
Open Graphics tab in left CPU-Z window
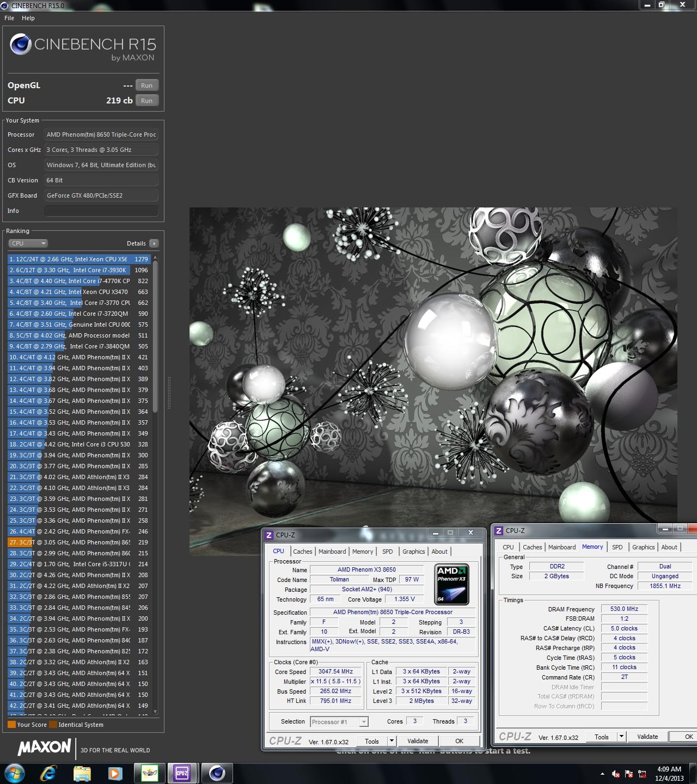tap(414, 552)
